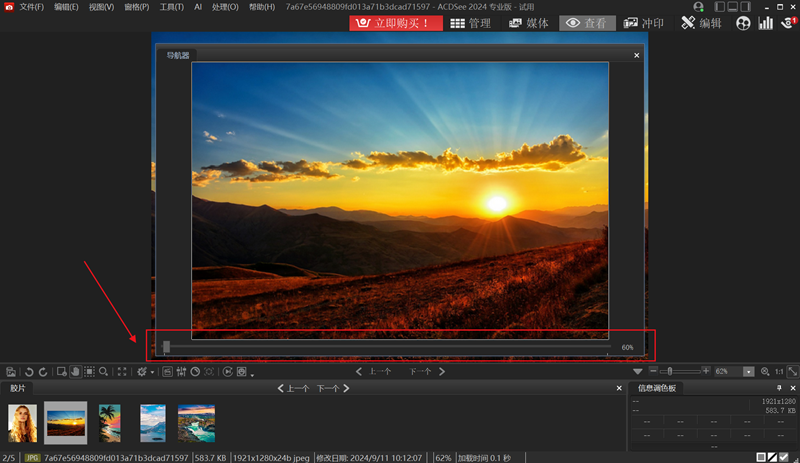Image resolution: width=800 pixels, height=463 pixels.
Task: Switch to 管理 manage mode
Action: (x=470, y=23)
